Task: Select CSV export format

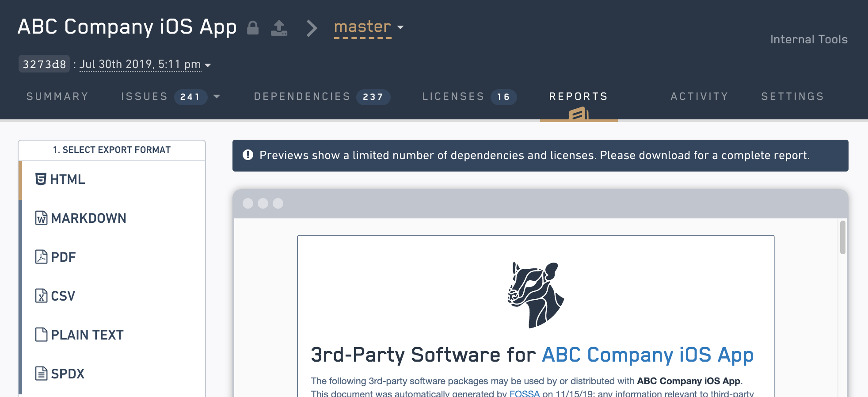Action: point(114,296)
